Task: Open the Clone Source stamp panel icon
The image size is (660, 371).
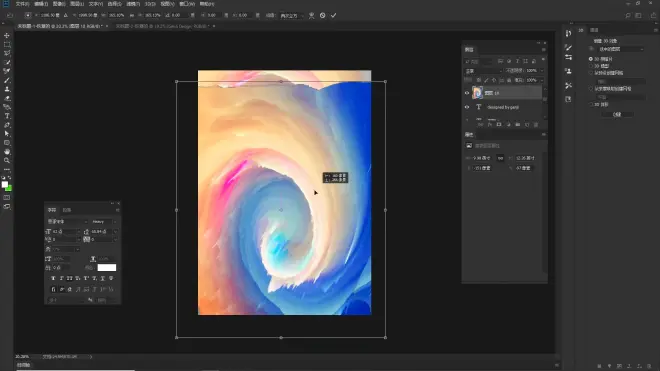Action: 569,71
